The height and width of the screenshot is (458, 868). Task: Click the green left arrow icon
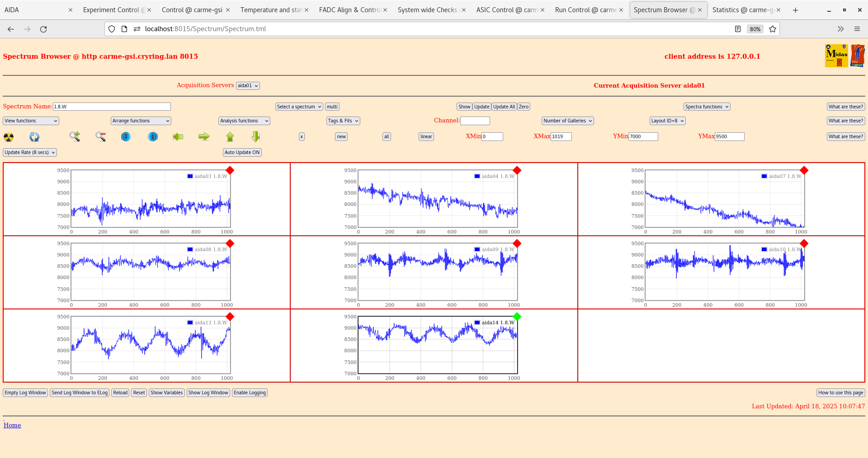[x=178, y=136]
